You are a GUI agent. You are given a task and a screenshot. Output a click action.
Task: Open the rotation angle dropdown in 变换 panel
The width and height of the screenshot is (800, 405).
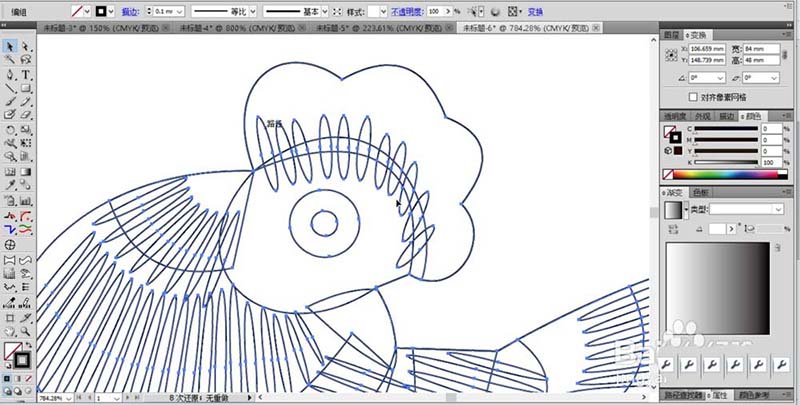tap(720, 78)
